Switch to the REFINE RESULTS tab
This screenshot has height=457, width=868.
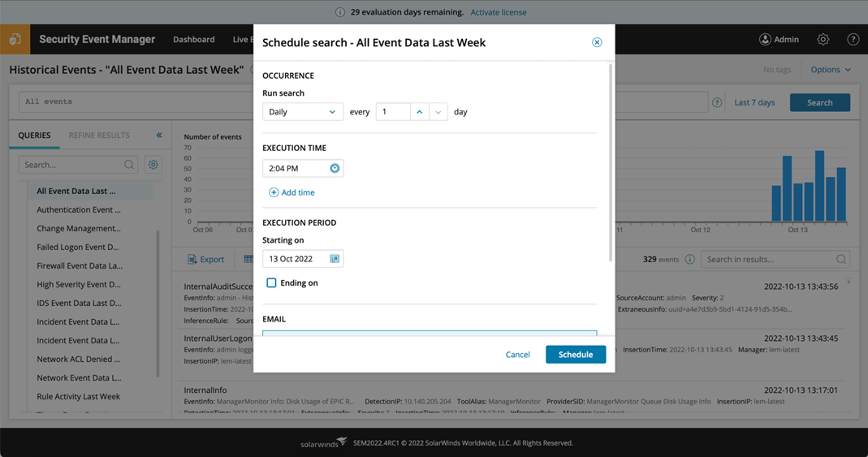(99, 136)
